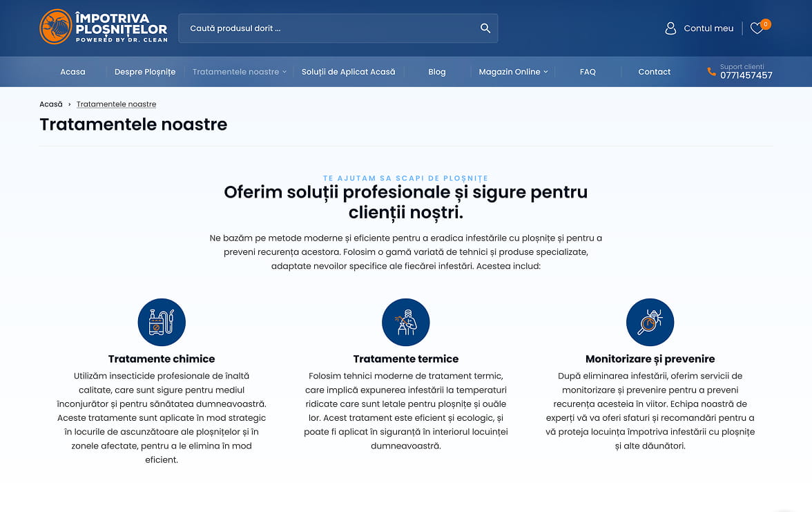Open the Despre Ploșnițe menu item
Screen dimensions: 812x512
[x=145, y=72]
